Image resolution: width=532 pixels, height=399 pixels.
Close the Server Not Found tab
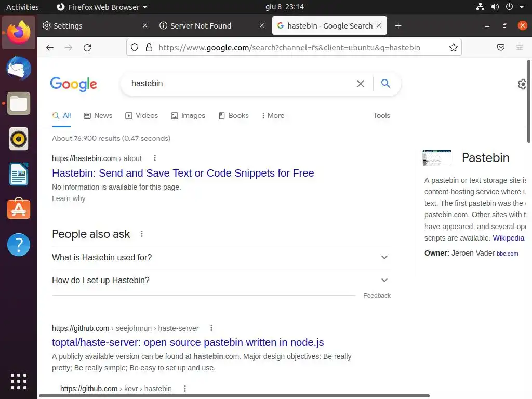[x=262, y=25]
